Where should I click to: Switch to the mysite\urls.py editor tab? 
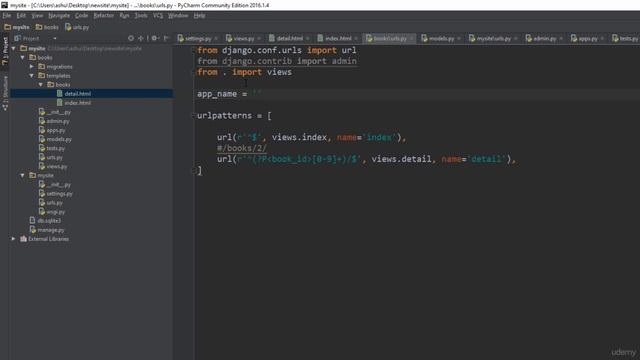tap(493, 38)
